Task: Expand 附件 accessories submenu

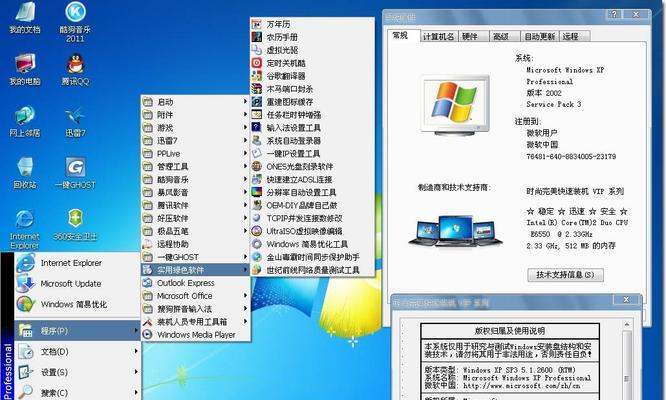Action: (x=195, y=115)
